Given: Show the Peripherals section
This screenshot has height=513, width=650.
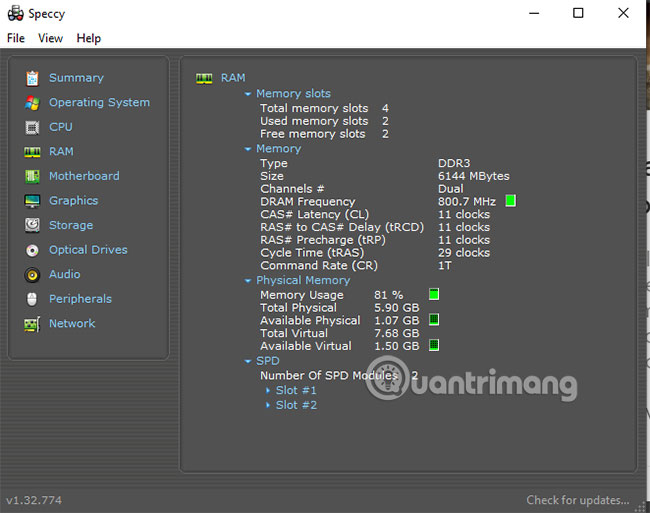Looking at the screenshot, I should 80,299.
